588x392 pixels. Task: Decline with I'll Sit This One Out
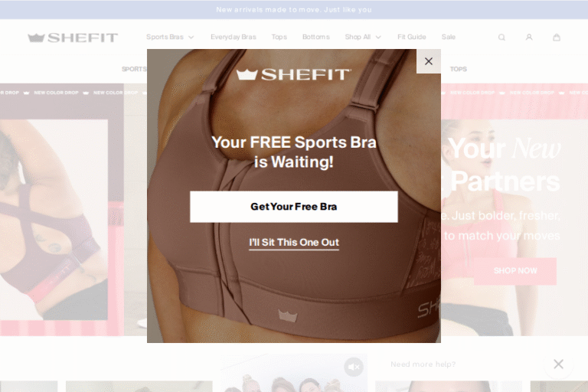pos(294,243)
